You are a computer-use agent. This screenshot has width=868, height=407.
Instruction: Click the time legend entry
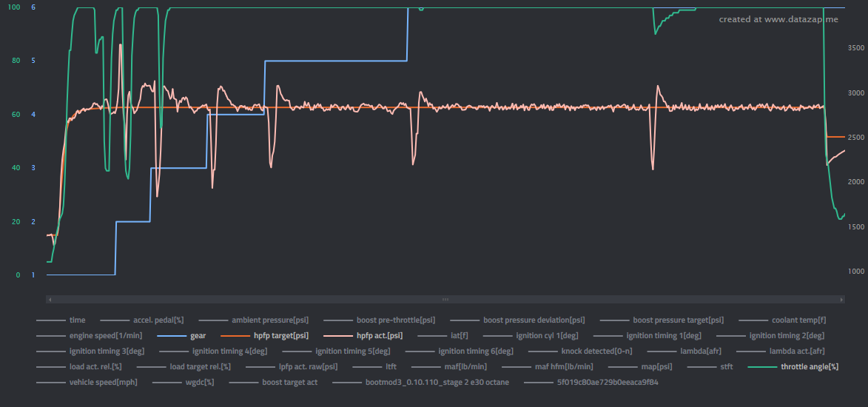pyautogui.click(x=77, y=320)
